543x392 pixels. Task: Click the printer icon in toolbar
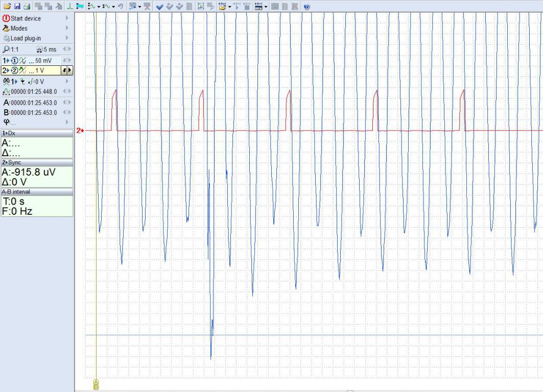tap(26, 7)
